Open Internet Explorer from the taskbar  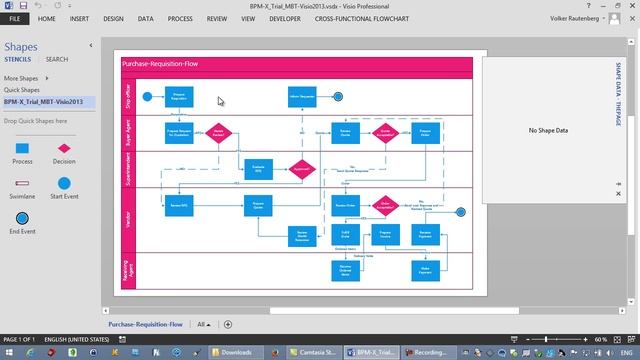[30, 352]
